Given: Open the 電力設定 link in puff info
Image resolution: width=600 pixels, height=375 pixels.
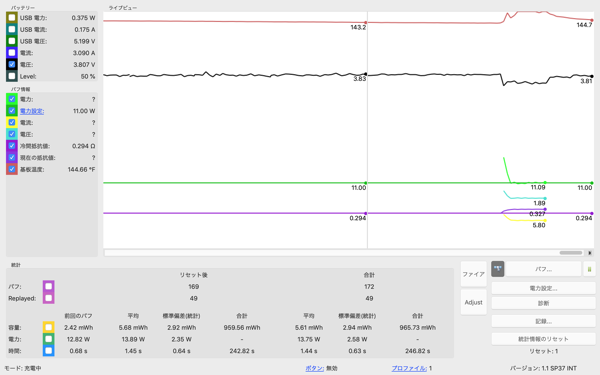Looking at the screenshot, I should pos(32,111).
